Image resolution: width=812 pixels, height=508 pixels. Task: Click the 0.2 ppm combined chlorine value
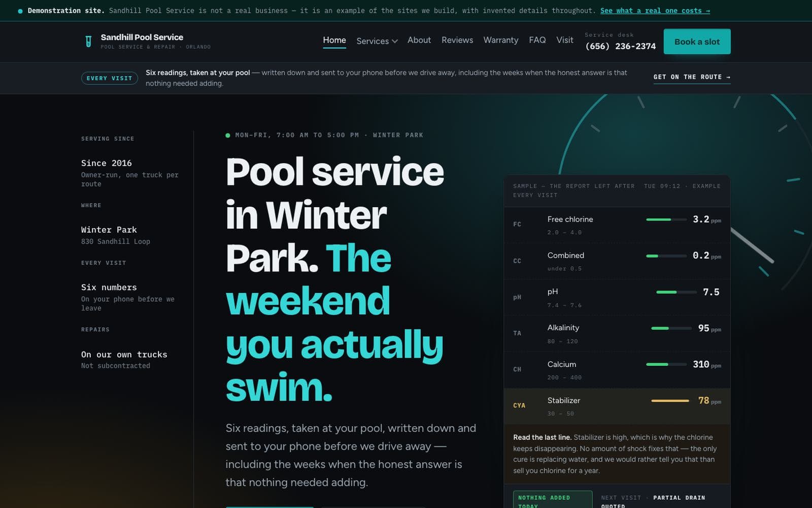pyautogui.click(x=707, y=256)
